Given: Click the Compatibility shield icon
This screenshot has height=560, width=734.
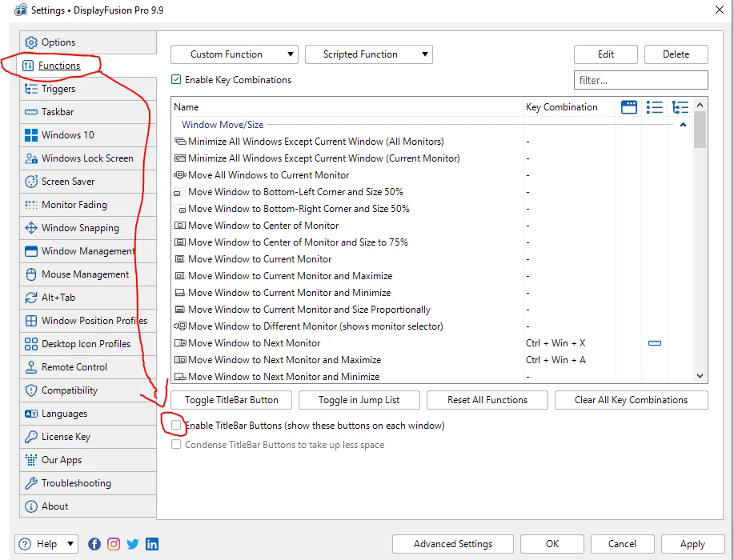Looking at the screenshot, I should 31,390.
